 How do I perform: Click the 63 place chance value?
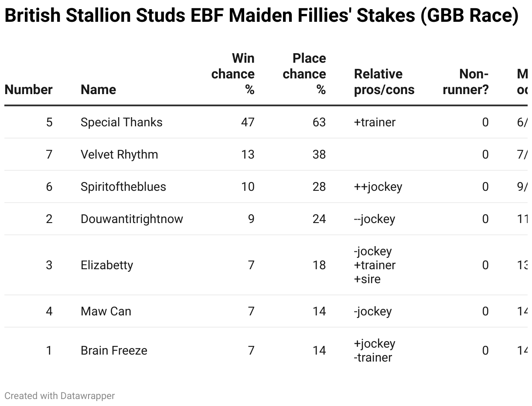pos(319,122)
